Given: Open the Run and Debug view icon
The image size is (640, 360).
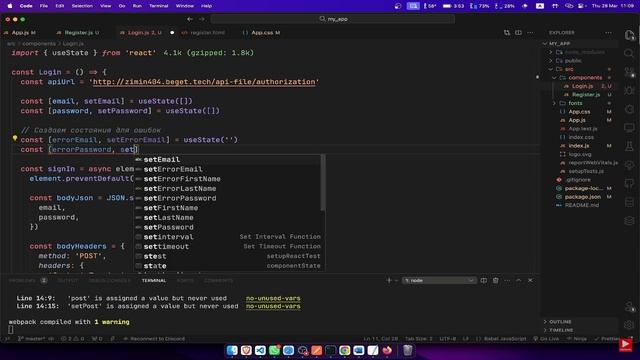Looking at the screenshot, I should [x=629, y=90].
